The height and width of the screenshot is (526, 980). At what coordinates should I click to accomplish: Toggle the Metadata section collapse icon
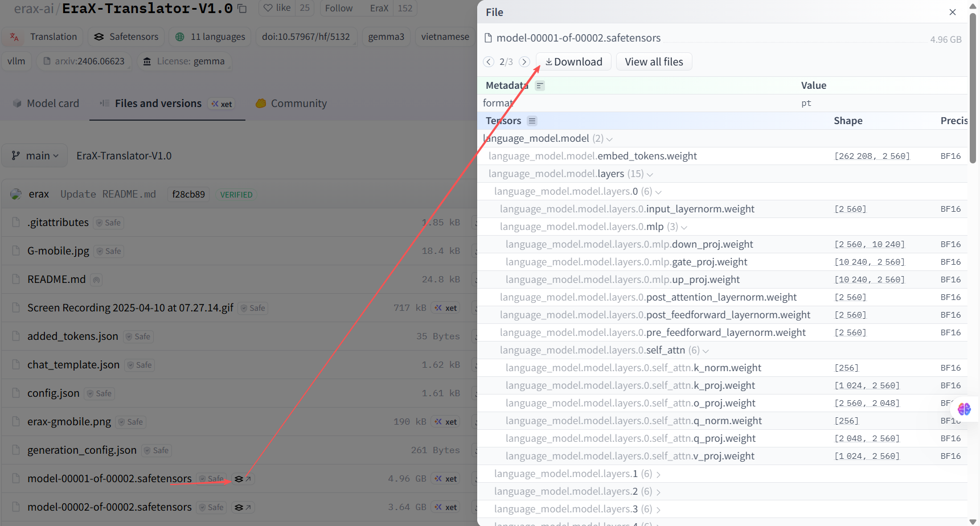540,85
